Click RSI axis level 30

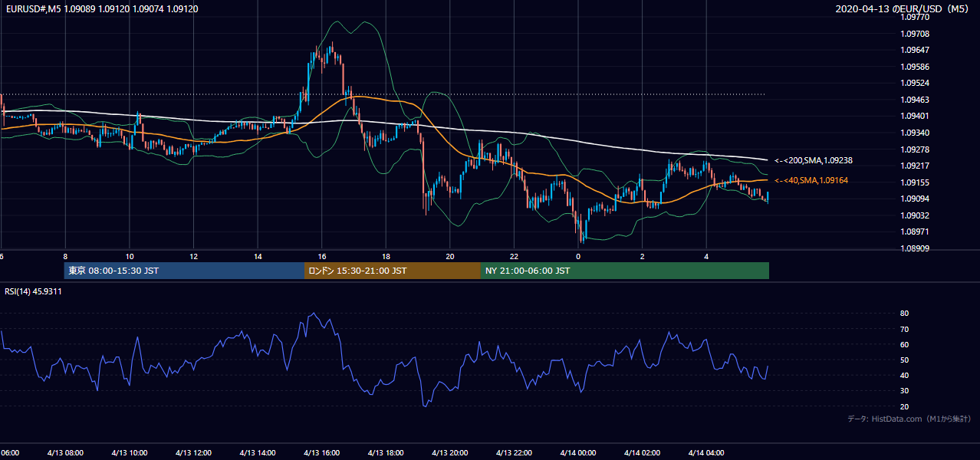click(x=904, y=390)
